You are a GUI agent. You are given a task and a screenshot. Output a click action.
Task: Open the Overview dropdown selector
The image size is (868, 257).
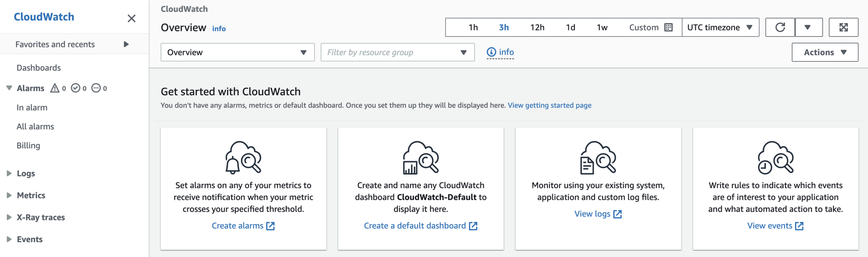[x=237, y=52]
